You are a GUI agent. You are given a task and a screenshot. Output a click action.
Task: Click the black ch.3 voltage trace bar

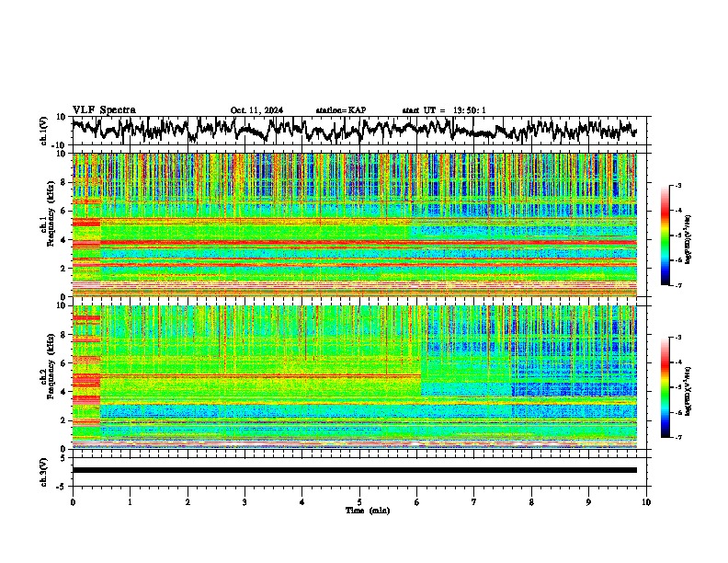pos(354,470)
